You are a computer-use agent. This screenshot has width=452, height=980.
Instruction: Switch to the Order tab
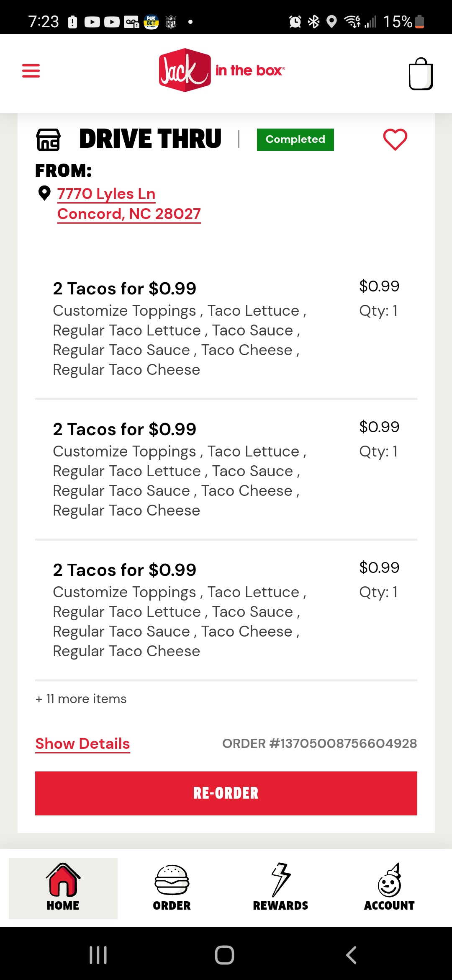[x=172, y=888]
